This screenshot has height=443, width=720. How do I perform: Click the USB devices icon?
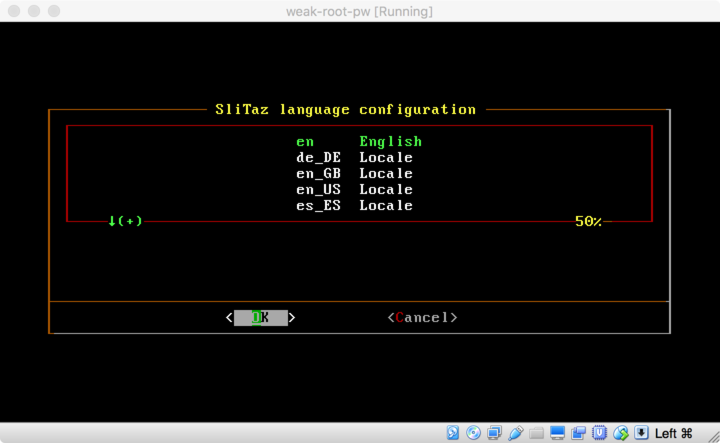coord(515,433)
